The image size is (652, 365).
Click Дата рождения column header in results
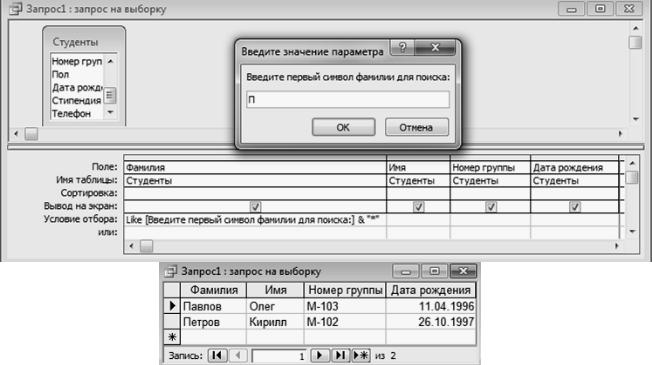click(431, 290)
